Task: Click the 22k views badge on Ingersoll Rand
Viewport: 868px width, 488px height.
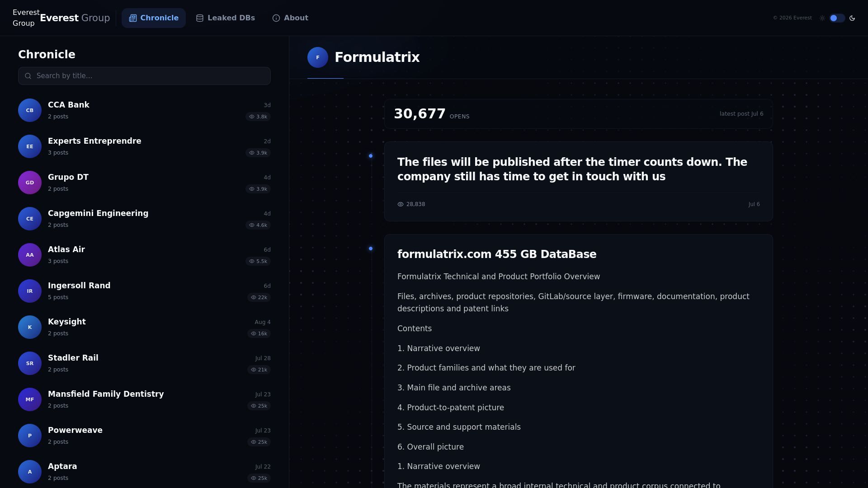Action: 259,297
